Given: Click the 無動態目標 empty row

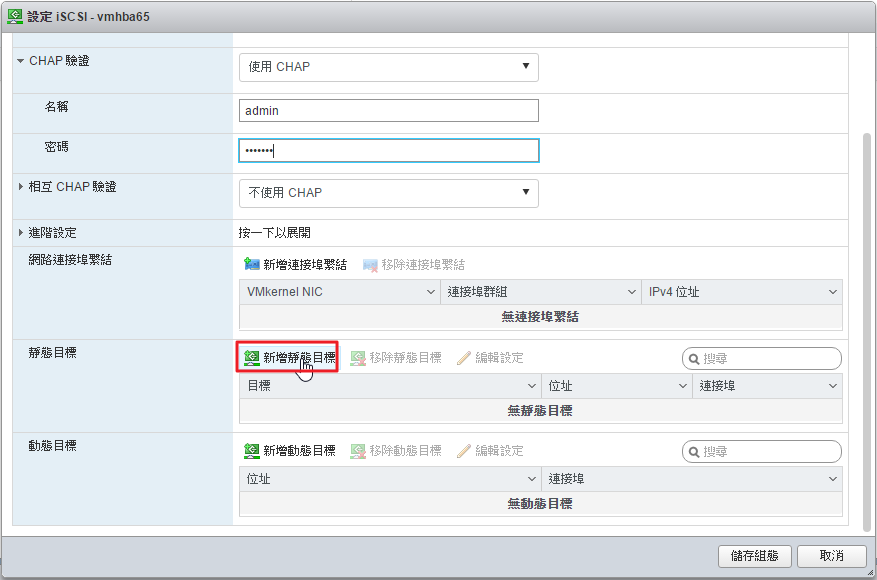Looking at the screenshot, I should [541, 504].
